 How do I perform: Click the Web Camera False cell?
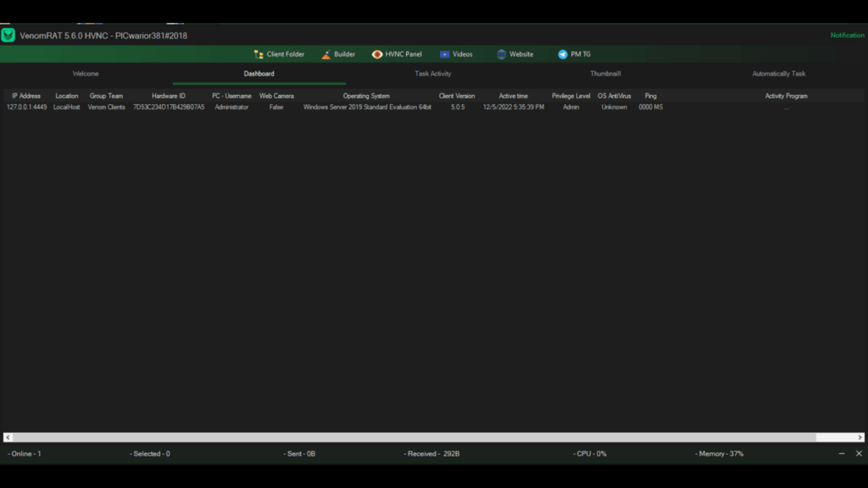(x=276, y=108)
